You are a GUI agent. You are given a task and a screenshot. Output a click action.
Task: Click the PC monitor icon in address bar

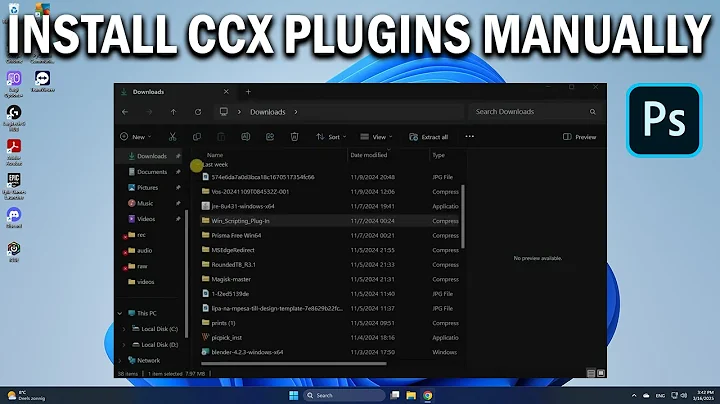[224, 112]
